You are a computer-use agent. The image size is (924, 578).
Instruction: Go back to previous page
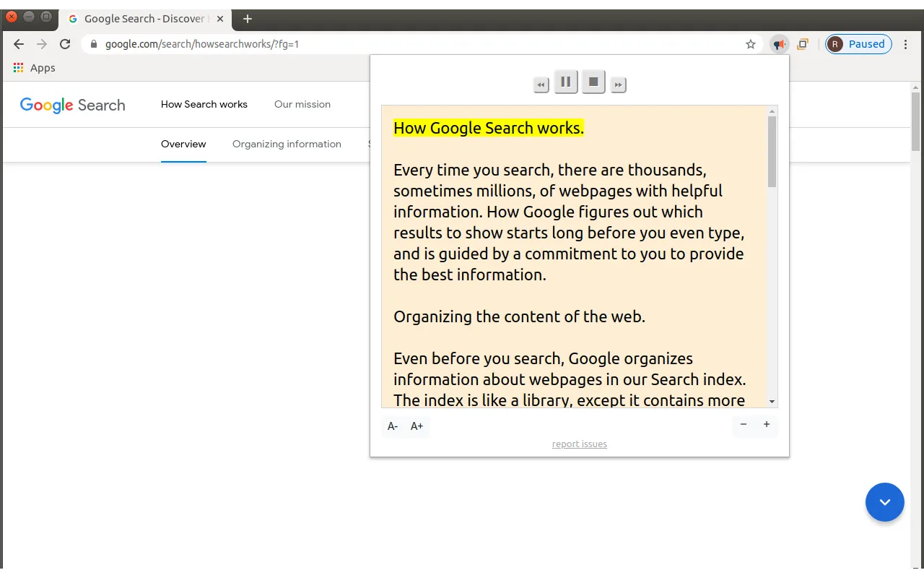(19, 44)
